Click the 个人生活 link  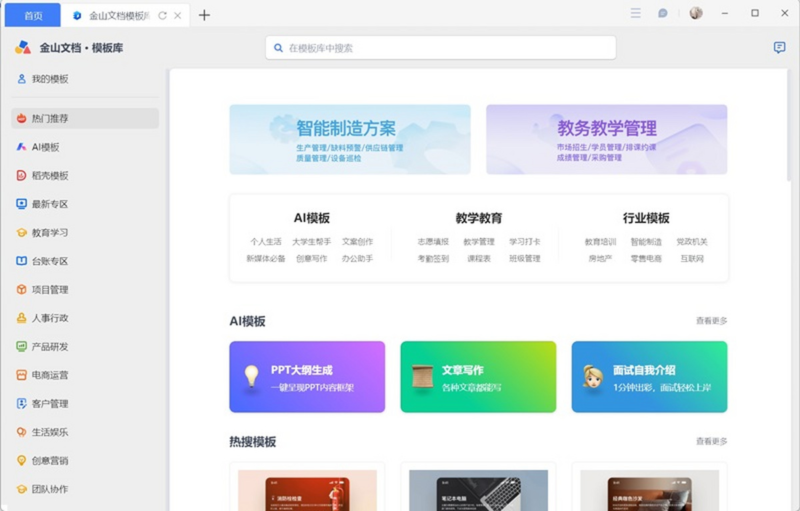[x=266, y=241]
